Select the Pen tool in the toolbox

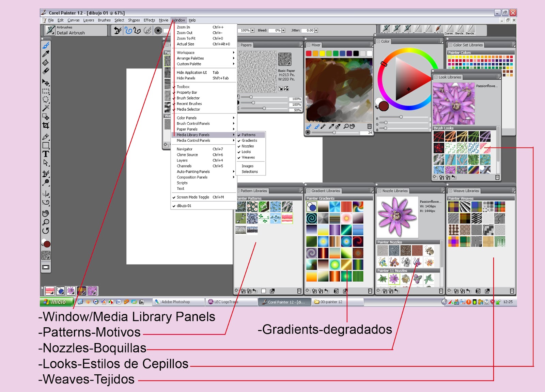(46, 137)
